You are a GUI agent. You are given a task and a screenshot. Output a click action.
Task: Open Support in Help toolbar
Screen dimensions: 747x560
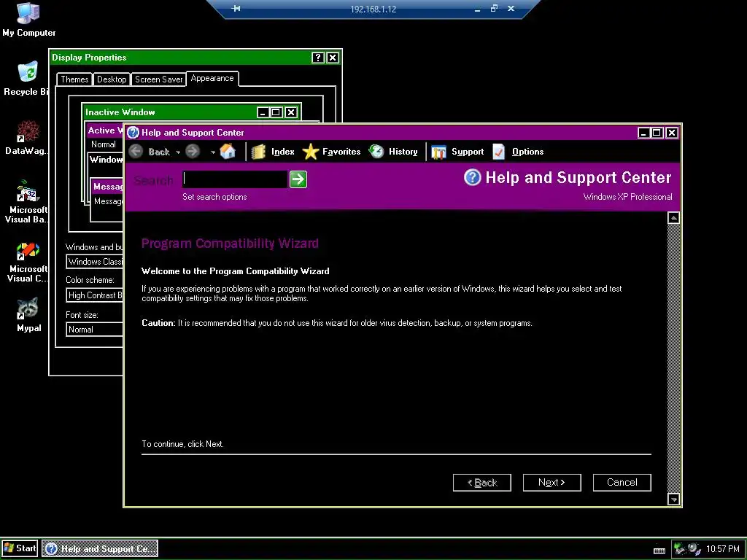pos(457,152)
